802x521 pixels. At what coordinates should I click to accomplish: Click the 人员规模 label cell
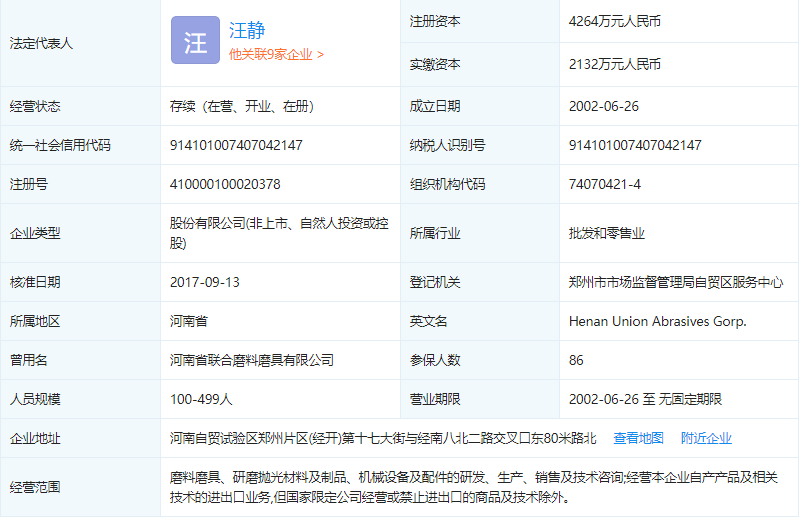point(80,399)
